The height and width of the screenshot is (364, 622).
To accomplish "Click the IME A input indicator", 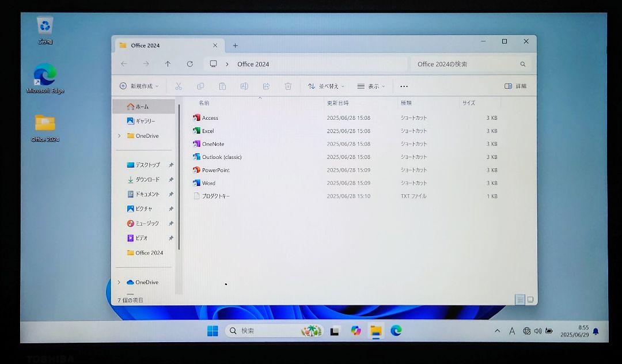I will [512, 331].
